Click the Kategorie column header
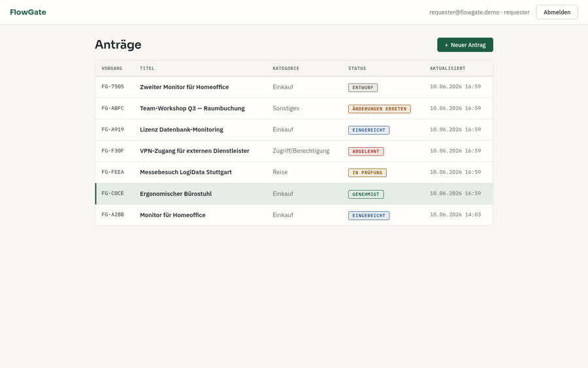This screenshot has width=588, height=368. pos(286,68)
